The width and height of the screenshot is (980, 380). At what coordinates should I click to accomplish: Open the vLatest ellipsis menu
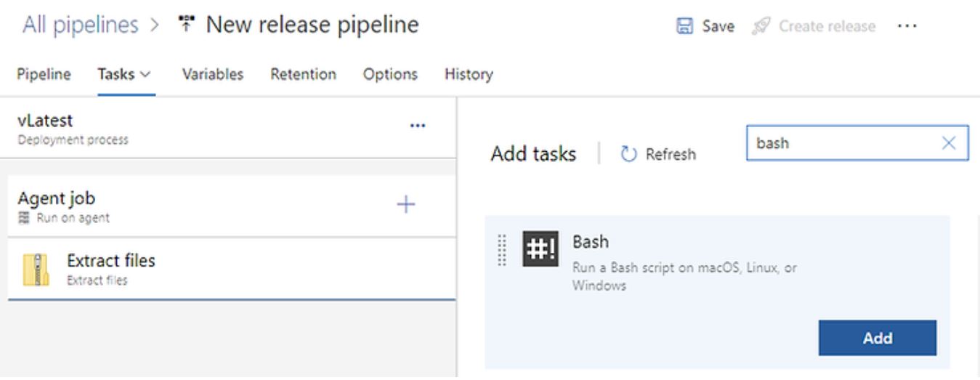[x=417, y=125]
